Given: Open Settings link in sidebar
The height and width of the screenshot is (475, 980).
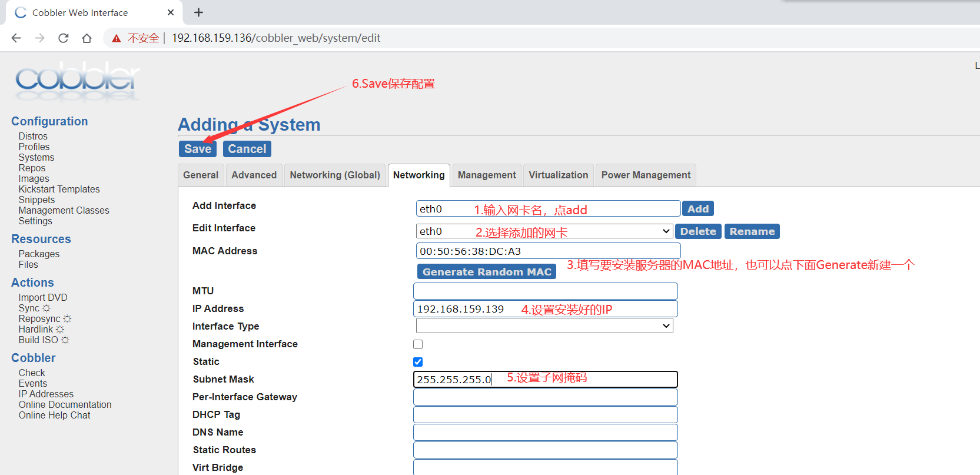Looking at the screenshot, I should [x=35, y=221].
